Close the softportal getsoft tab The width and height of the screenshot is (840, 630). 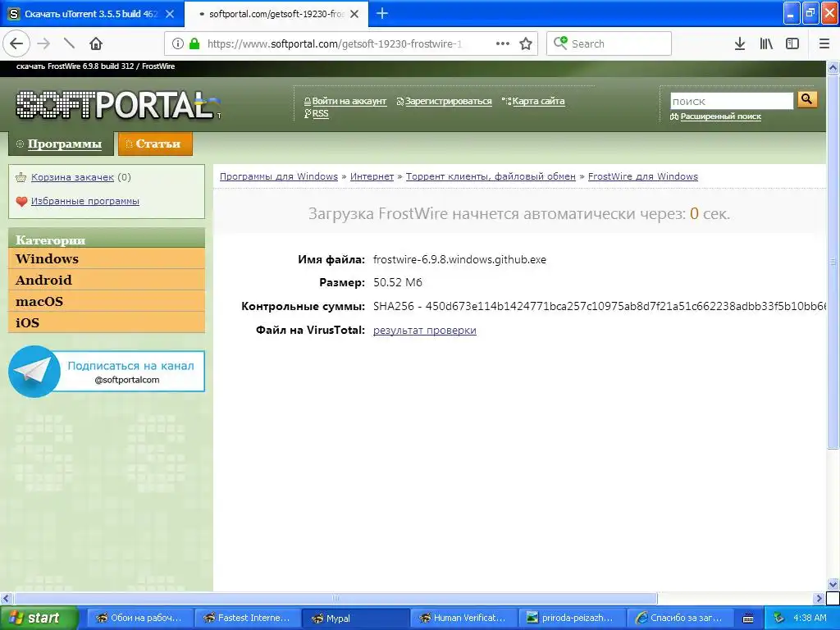tap(354, 14)
